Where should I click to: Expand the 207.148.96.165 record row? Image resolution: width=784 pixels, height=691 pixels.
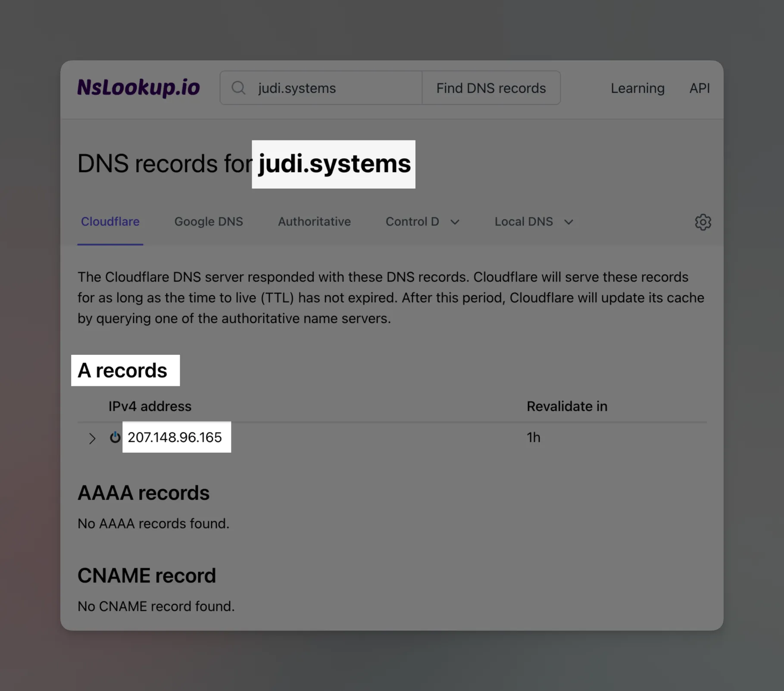click(x=92, y=438)
